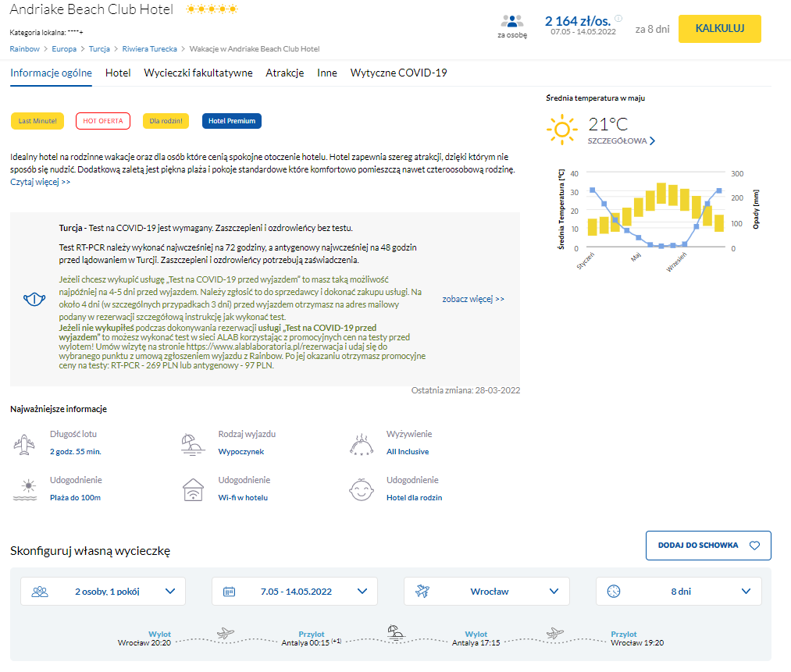The image size is (791, 672).
Task: Click the sun weather icon
Action: pyautogui.click(x=562, y=128)
